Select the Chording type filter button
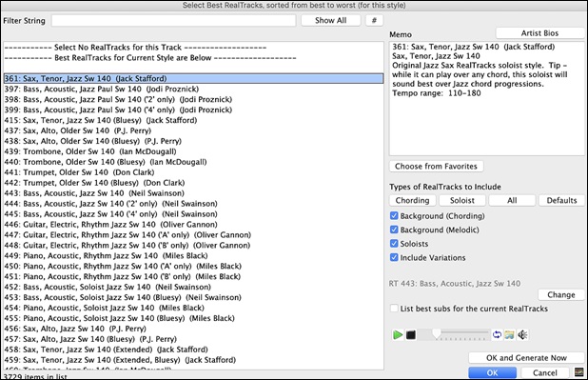 point(413,201)
